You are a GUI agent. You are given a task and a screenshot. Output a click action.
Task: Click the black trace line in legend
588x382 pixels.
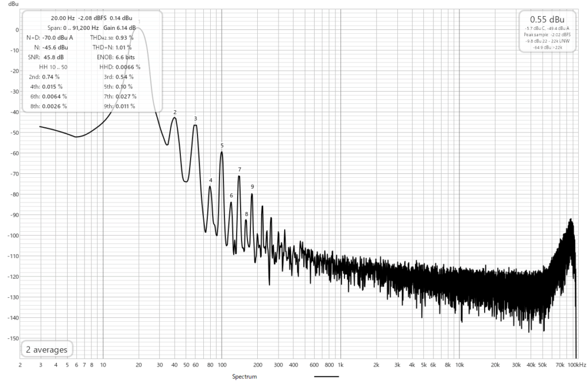327,377
